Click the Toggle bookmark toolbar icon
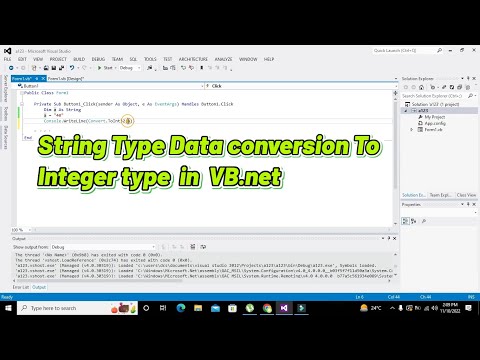 [201, 68]
